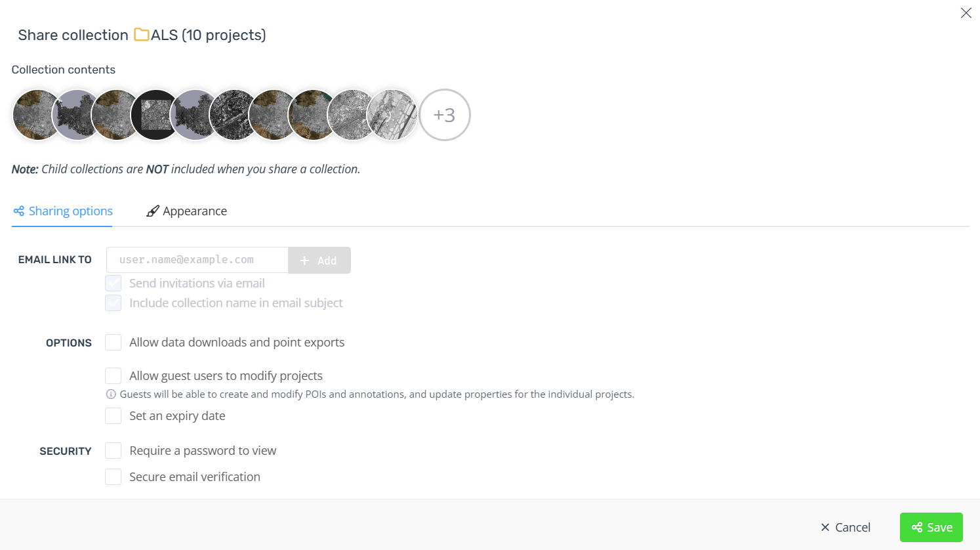Click the paintbrush Appearance icon

153,211
